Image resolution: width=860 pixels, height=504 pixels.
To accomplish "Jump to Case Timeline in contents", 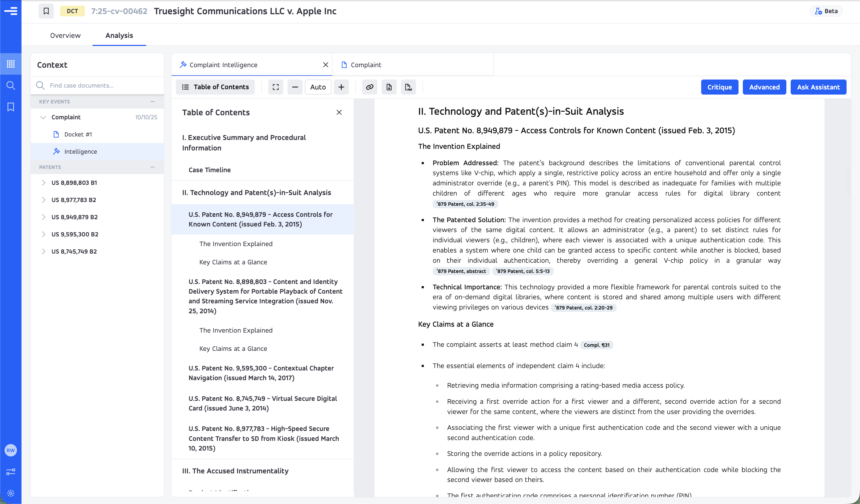I will 210,170.
